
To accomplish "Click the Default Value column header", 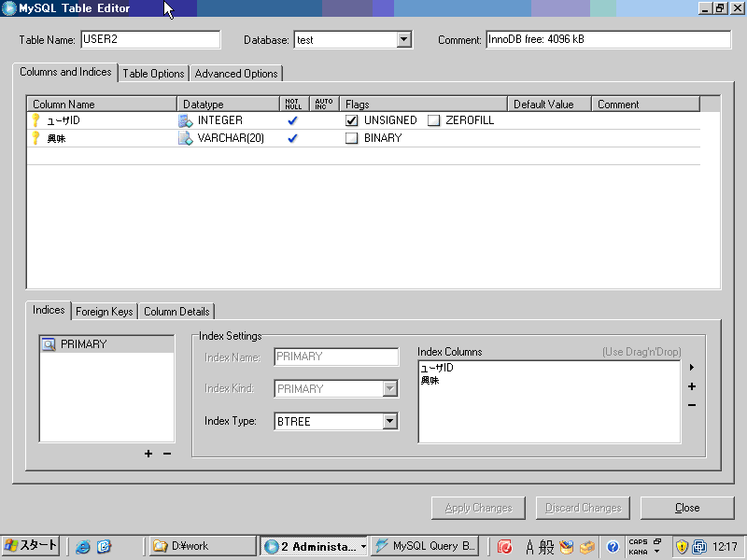I will click(550, 105).
